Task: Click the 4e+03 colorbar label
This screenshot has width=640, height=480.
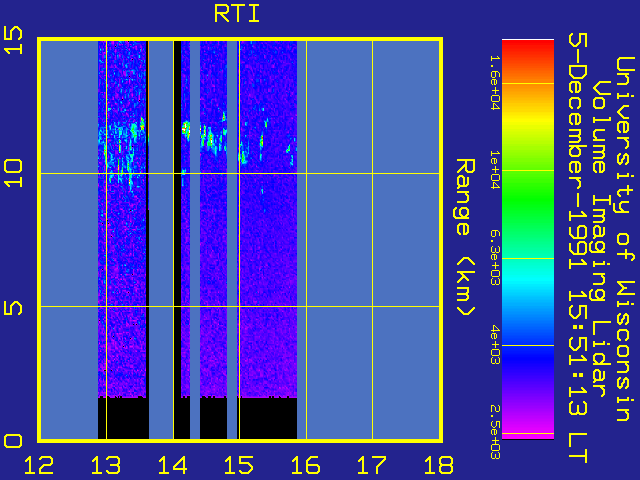Action: click(495, 345)
